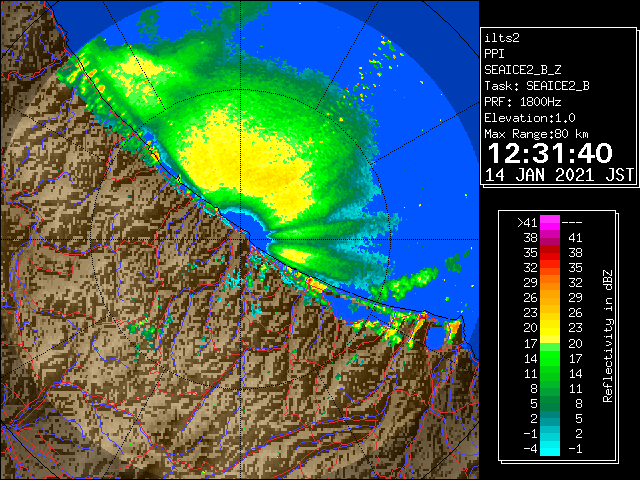
Task: Click the 'Reflectivity in dBZ' axis label
Action: pyautogui.click(x=608, y=336)
